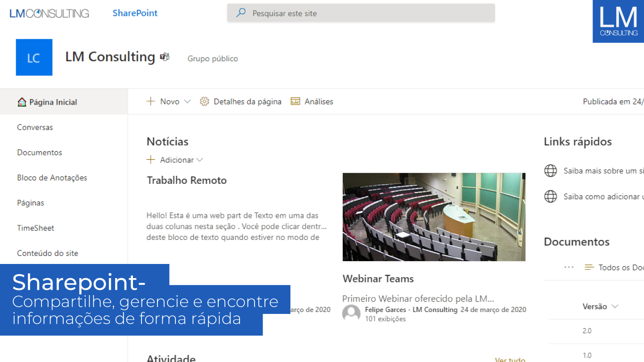Click Primeiro Webinar oferecido pela LM text
Screen dimensions: 644x362
pos(418,298)
